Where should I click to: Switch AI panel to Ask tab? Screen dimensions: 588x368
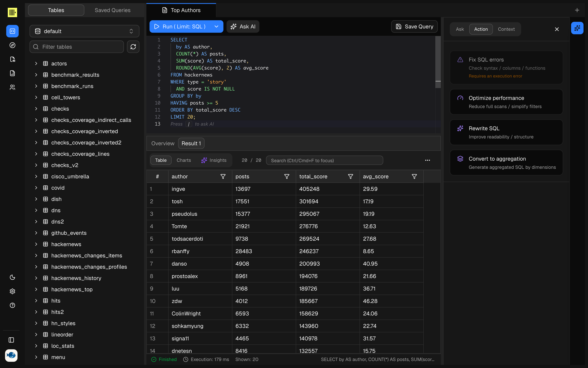click(x=460, y=29)
